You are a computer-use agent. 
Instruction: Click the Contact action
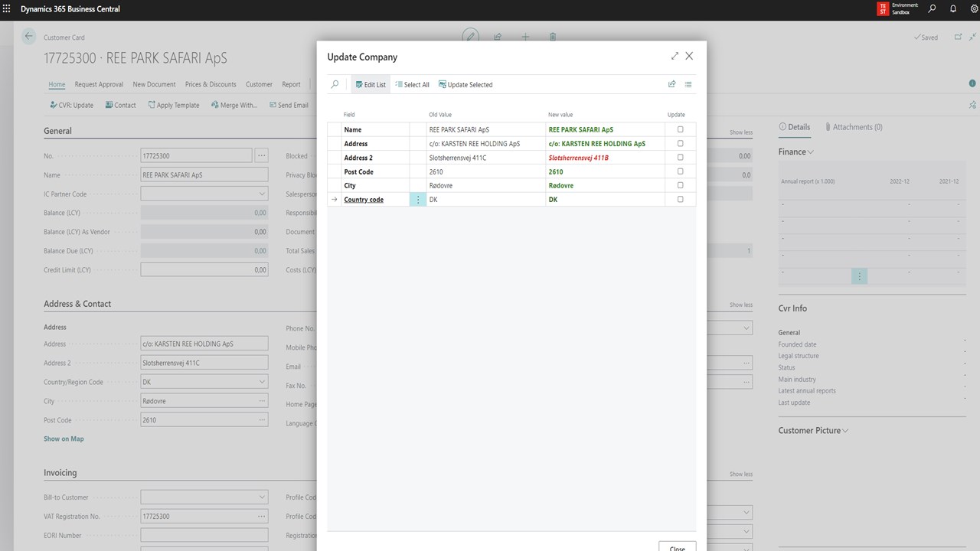pos(120,105)
